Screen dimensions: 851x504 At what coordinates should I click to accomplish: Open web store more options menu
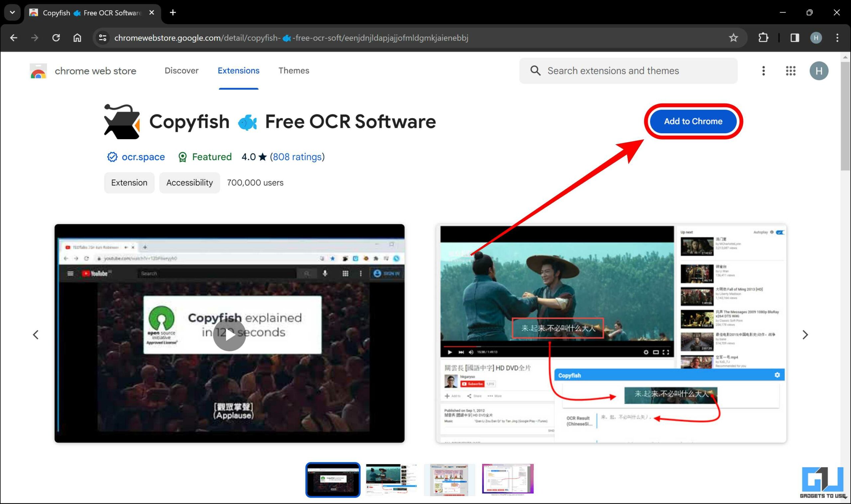click(x=763, y=71)
